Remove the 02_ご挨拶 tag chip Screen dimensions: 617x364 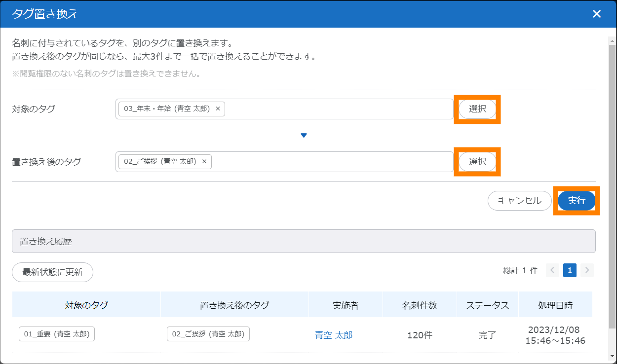click(x=204, y=161)
